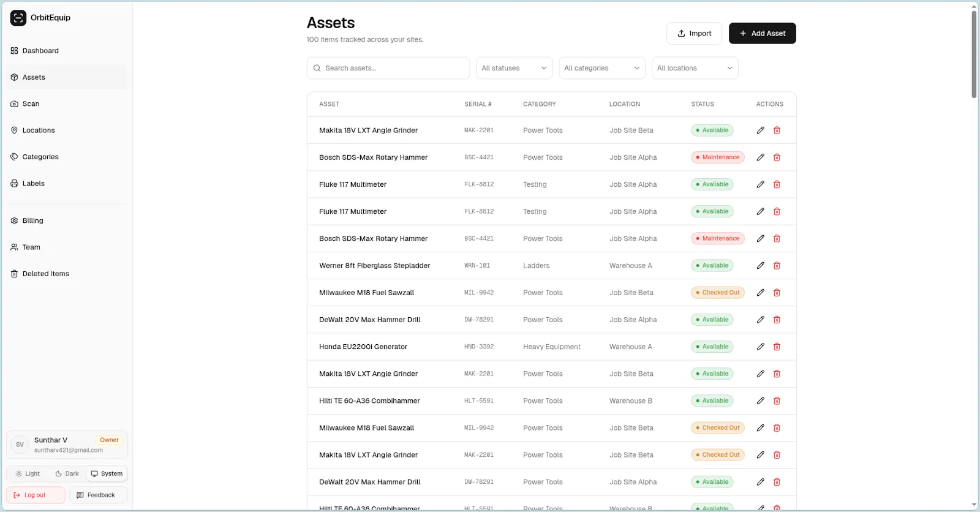Click the Heavy Equipment category cell
The image size is (980, 512).
pos(552,347)
